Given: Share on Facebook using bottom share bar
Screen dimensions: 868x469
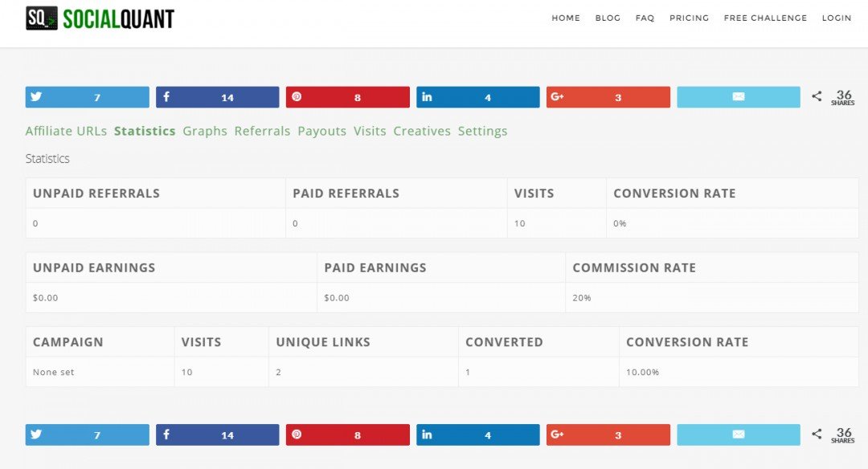Looking at the screenshot, I should (218, 434).
